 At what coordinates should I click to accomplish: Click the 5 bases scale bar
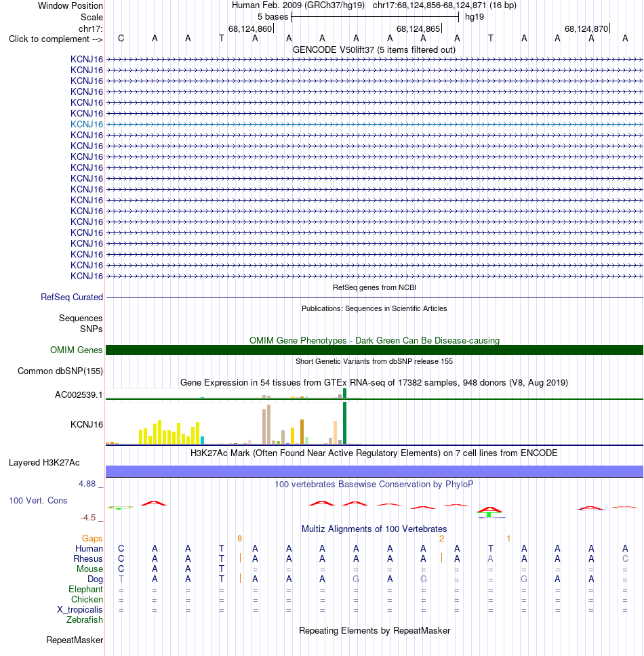click(x=375, y=17)
